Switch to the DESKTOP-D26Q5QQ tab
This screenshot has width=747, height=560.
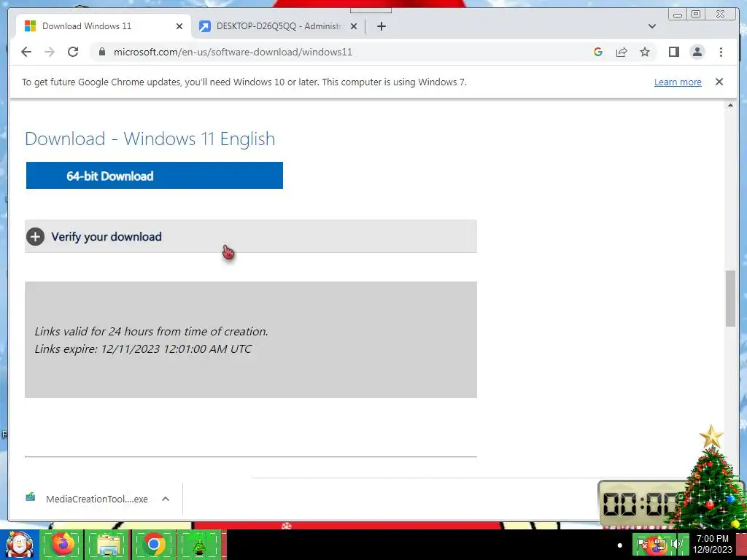tap(279, 26)
